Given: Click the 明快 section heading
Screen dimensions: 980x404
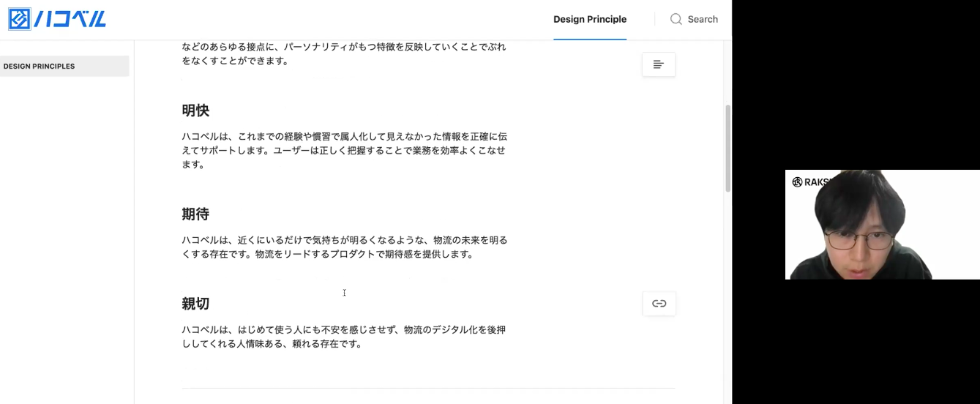Looking at the screenshot, I should pos(195,111).
